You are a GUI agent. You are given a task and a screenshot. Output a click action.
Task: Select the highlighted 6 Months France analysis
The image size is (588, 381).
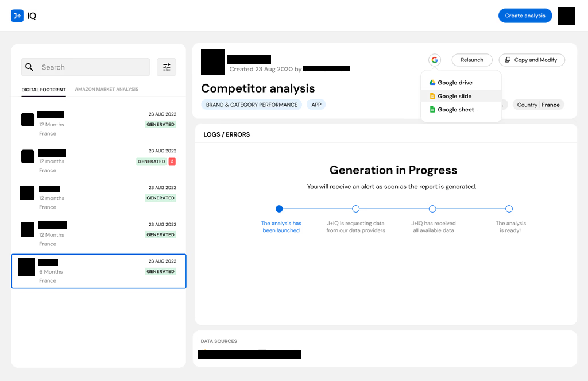[x=98, y=271]
